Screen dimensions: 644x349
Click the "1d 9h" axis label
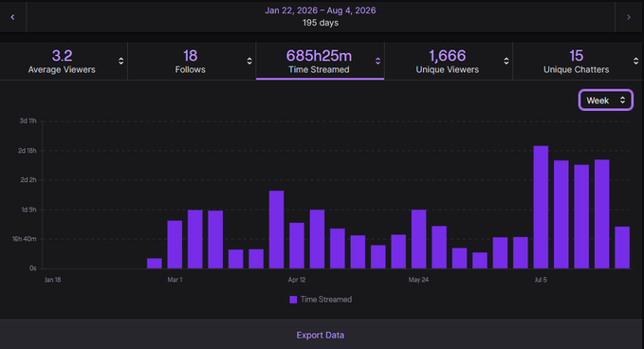[x=28, y=210]
